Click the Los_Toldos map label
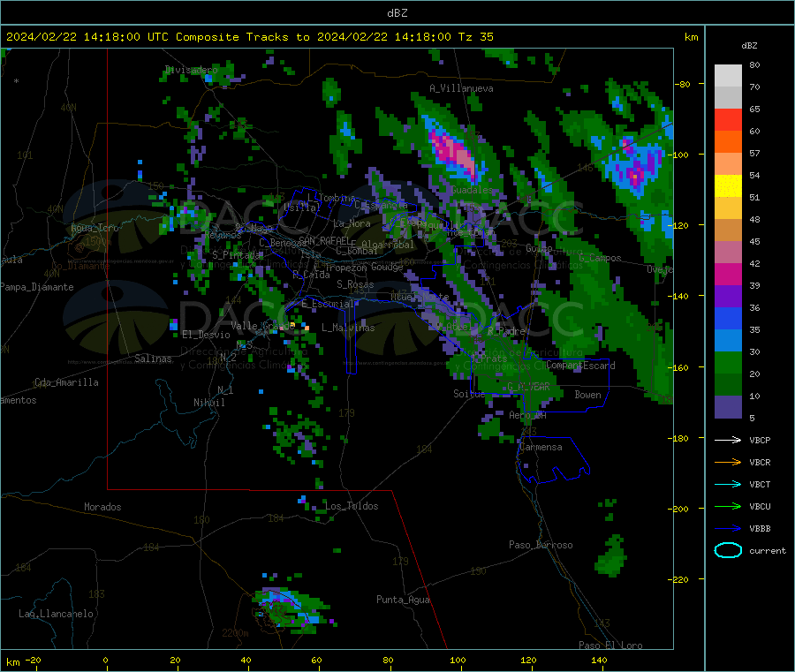Screen dimensions: 795x672 pyautogui.click(x=352, y=506)
